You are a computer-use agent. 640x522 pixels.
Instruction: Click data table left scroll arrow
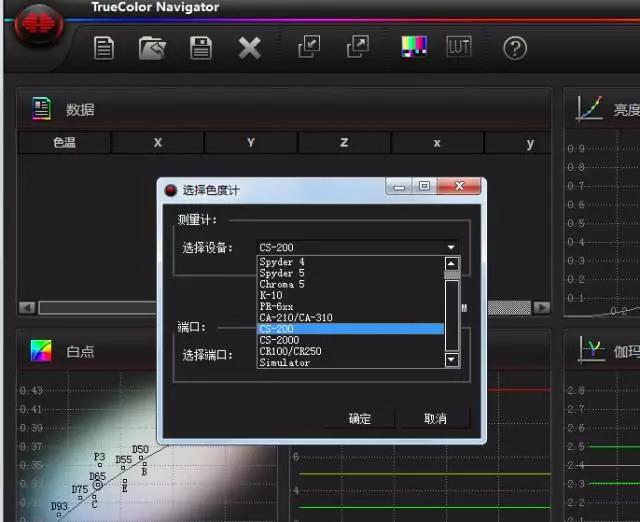click(x=27, y=307)
